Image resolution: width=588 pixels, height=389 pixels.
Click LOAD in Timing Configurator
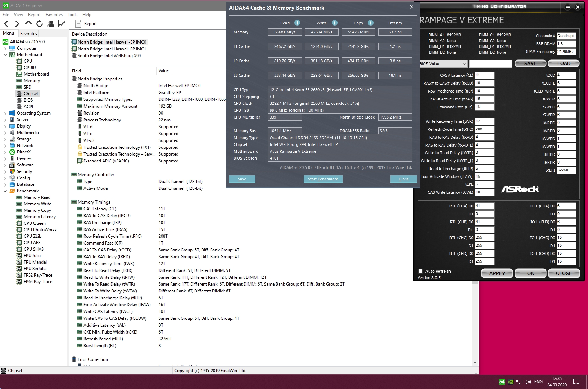click(564, 63)
